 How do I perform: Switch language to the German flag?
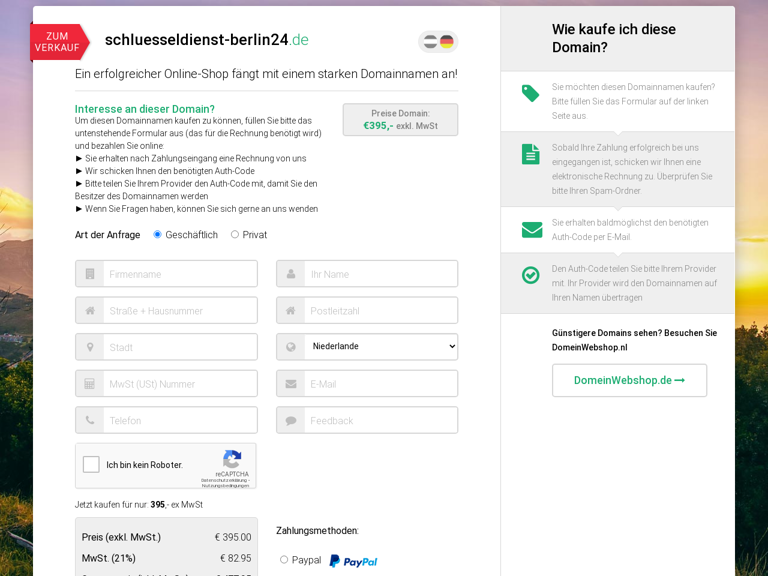coord(447,42)
